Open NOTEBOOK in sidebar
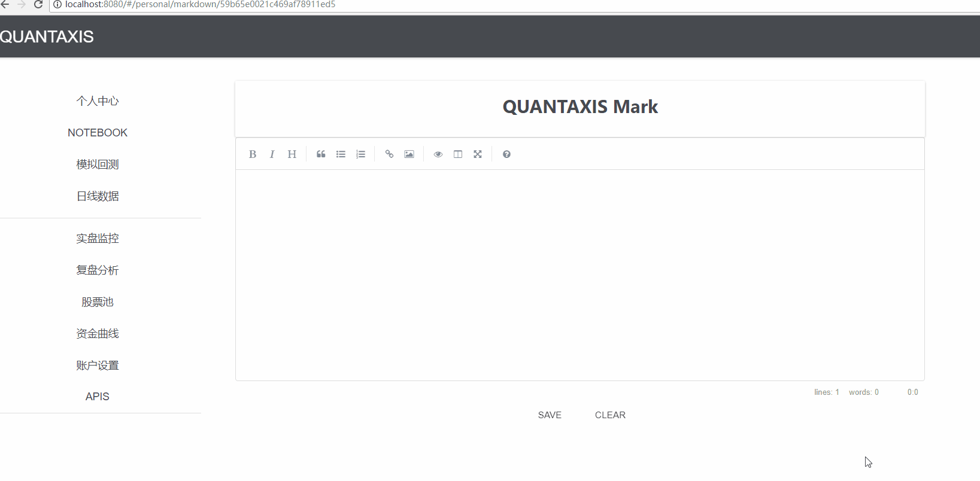Screen dimensions: 980x481 click(98, 133)
